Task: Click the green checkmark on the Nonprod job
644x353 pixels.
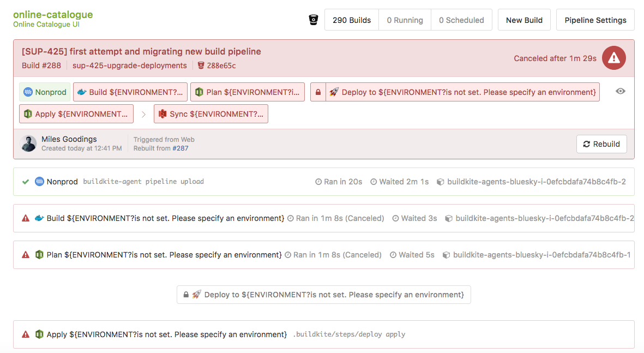Action: [25, 181]
